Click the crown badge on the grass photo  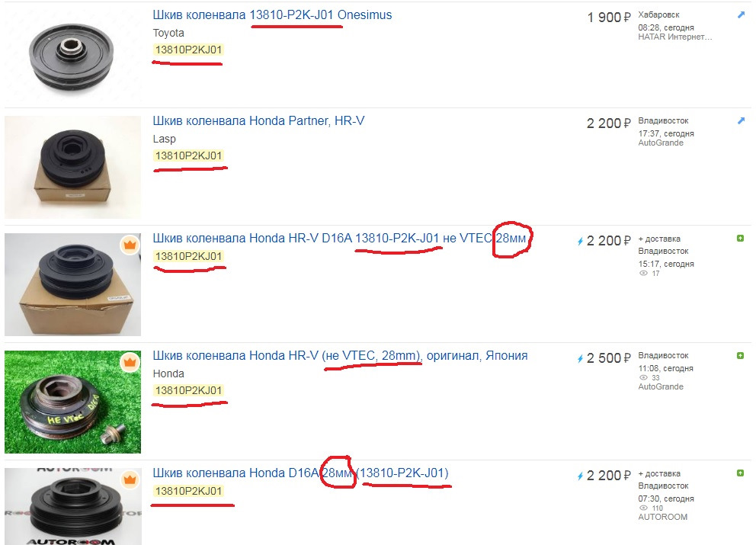pos(130,362)
